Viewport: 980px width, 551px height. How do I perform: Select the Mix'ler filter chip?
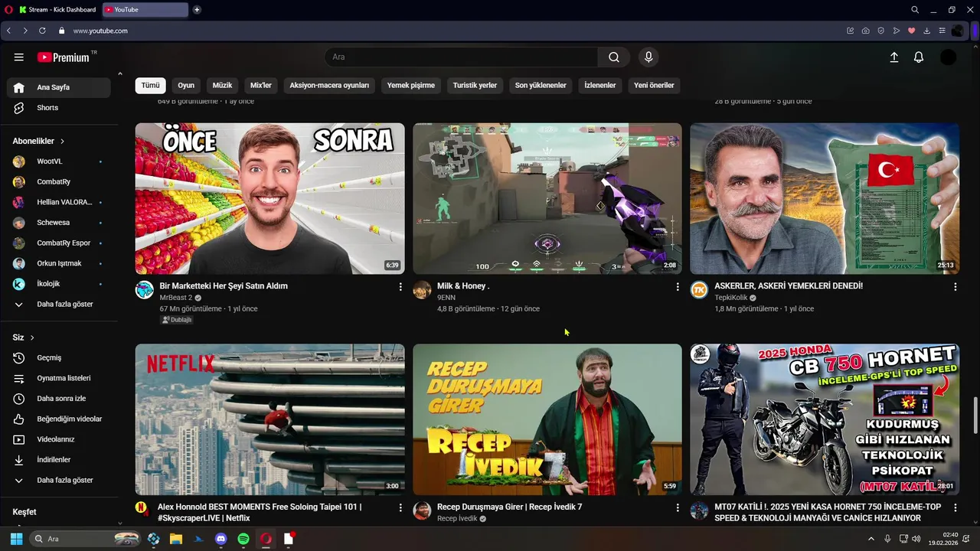(261, 85)
